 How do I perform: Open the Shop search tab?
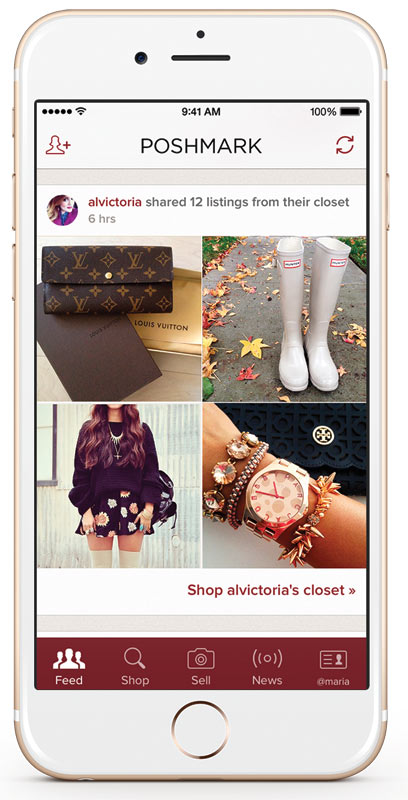[135, 667]
